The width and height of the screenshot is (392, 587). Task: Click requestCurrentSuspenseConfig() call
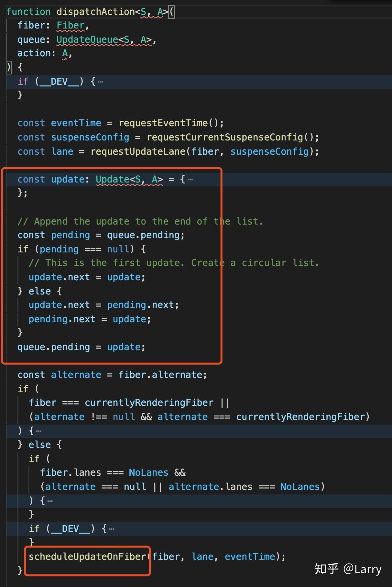(x=230, y=138)
